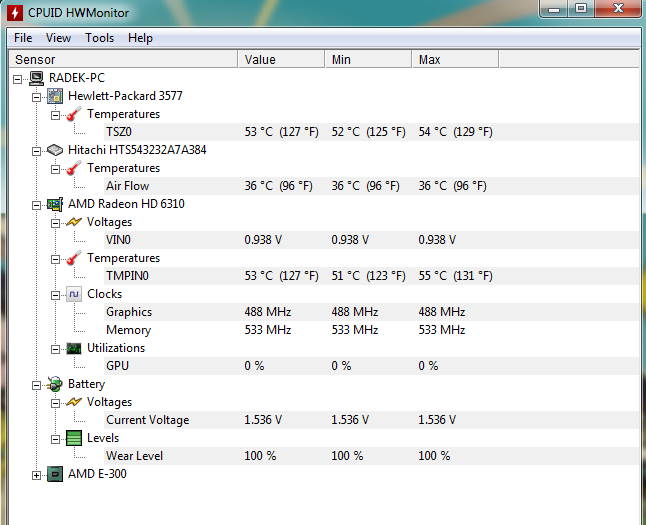The width and height of the screenshot is (646, 525).
Task: Click Graphics value 488 MHz
Action: click(x=268, y=312)
